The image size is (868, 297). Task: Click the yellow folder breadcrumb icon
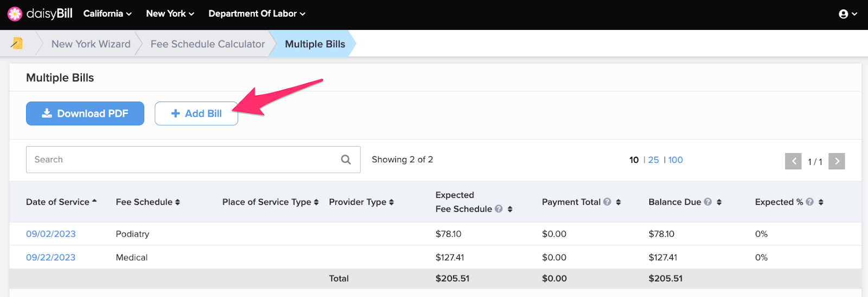pyautogui.click(x=17, y=43)
